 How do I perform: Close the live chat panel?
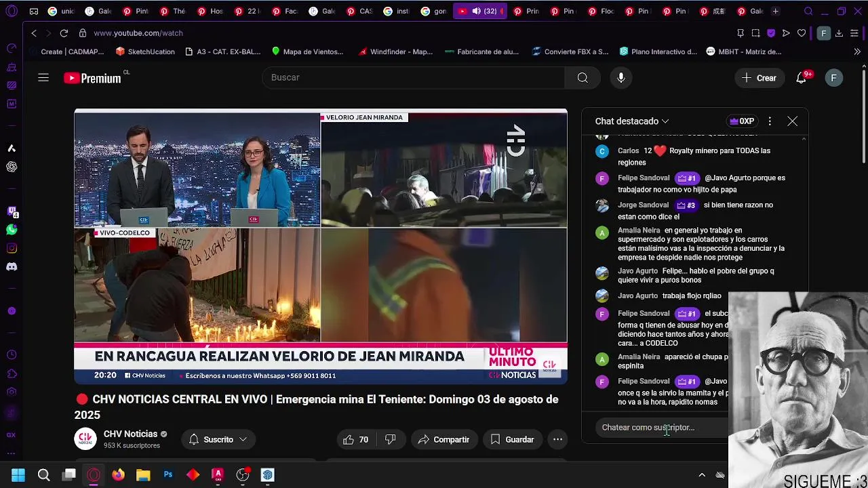click(792, 121)
